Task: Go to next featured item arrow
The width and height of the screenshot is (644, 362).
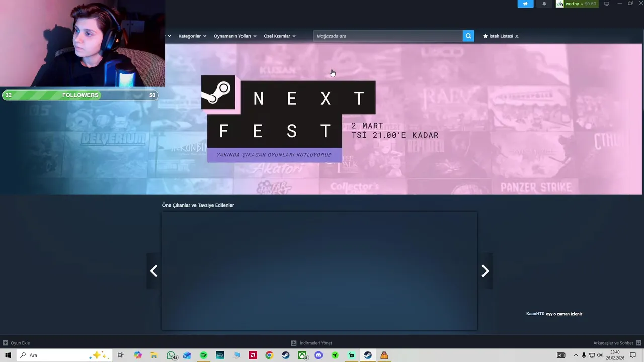Action: click(485, 271)
